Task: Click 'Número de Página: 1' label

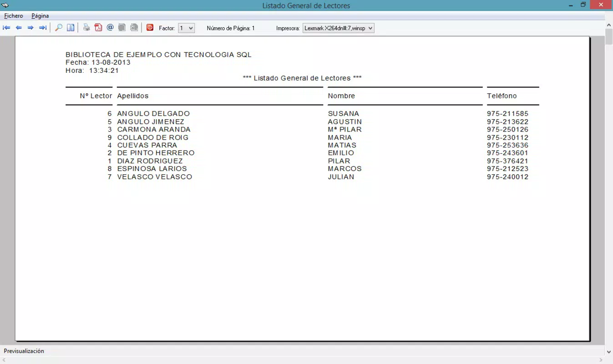Action: point(231,28)
